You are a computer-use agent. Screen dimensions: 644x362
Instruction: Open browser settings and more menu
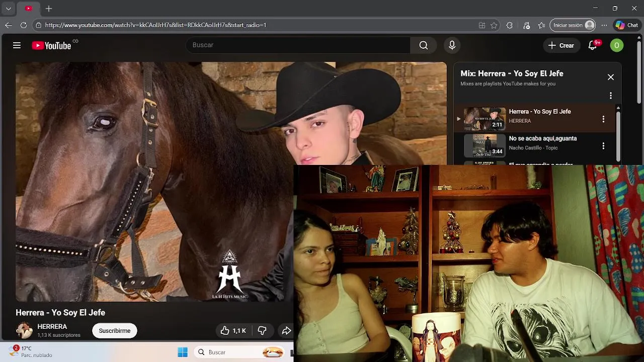click(604, 25)
